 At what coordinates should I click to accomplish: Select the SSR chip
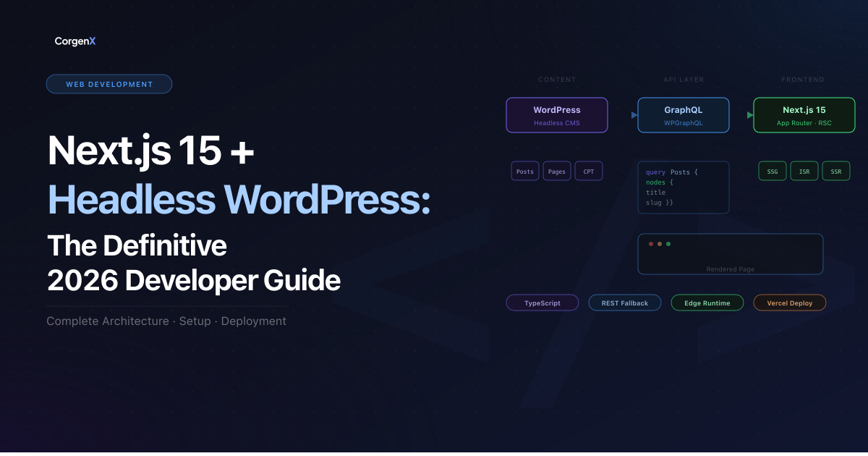click(836, 172)
